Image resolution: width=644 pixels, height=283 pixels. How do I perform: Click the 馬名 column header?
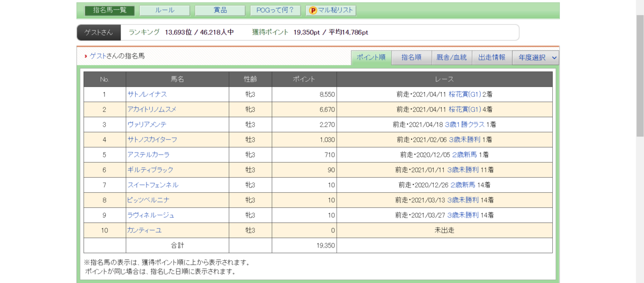click(178, 79)
